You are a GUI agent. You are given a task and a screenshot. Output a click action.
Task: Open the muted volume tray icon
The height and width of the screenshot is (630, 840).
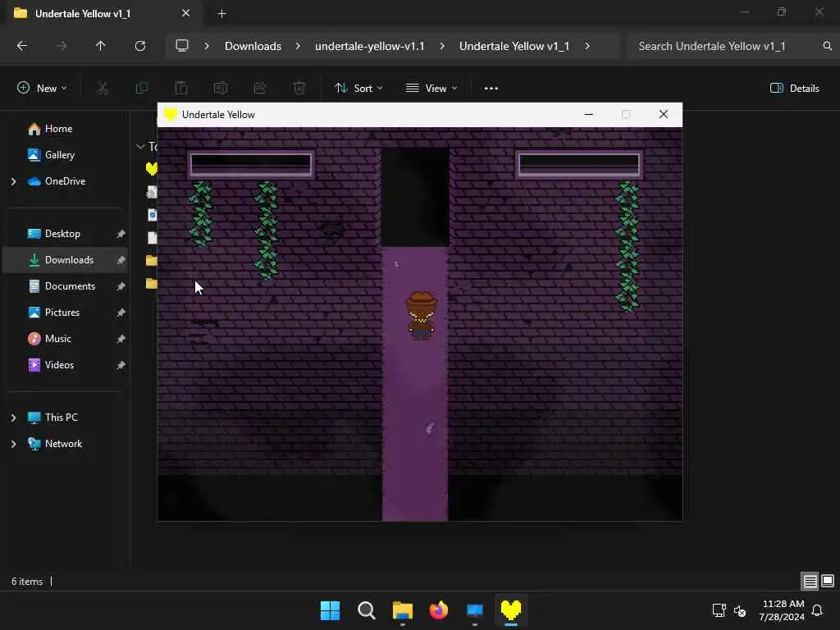740,610
